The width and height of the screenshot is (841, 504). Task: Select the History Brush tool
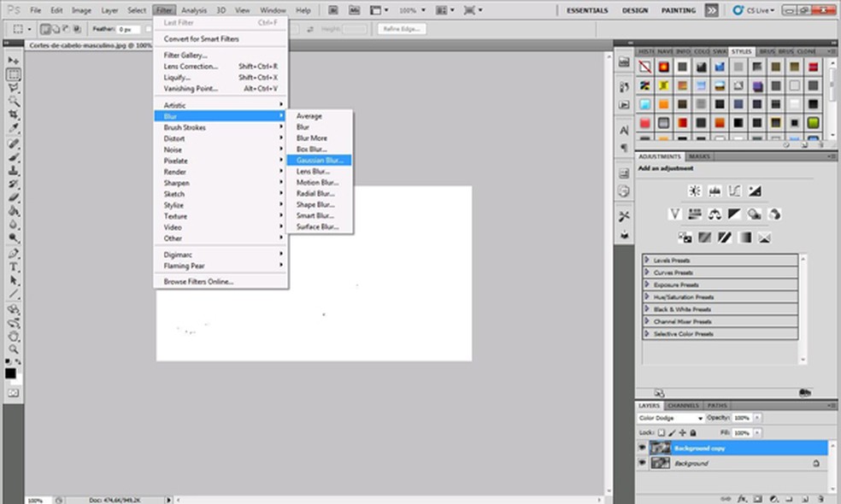[14, 184]
